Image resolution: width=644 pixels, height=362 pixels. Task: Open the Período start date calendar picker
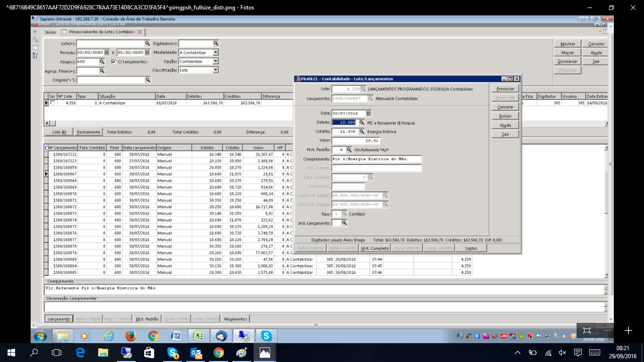(x=107, y=53)
